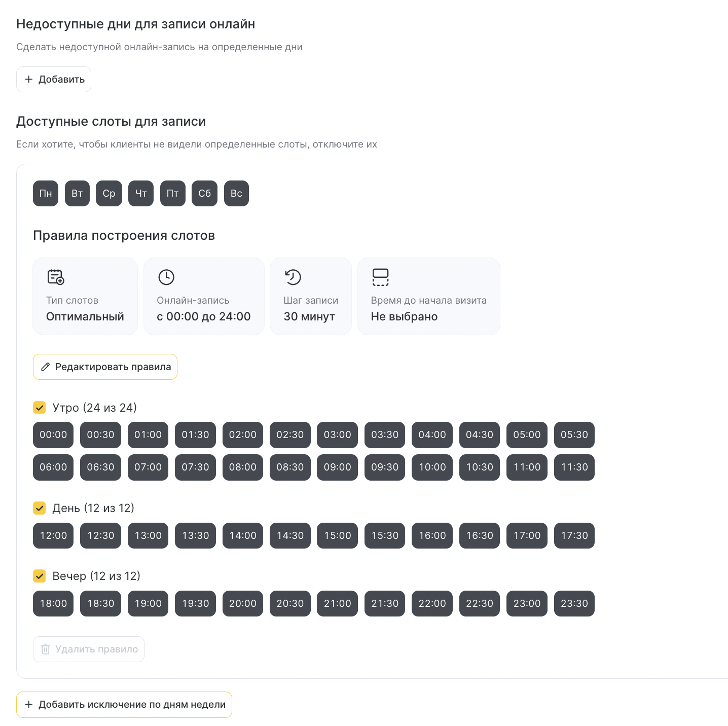Toggle the Ср weekday chip
Image resolution: width=728 pixels, height=726 pixels.
[x=109, y=193]
